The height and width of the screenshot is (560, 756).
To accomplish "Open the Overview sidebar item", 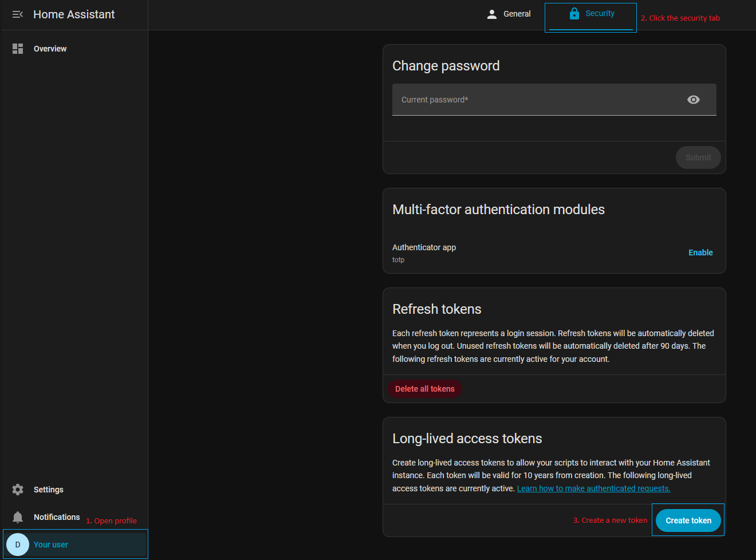I will pos(74,49).
